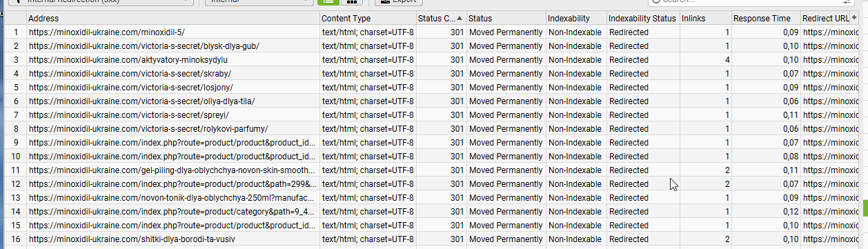Screen dimensions: 868x249
Task: Select the aktyvatory-minoksydylu URL row
Action: [x=119, y=60]
